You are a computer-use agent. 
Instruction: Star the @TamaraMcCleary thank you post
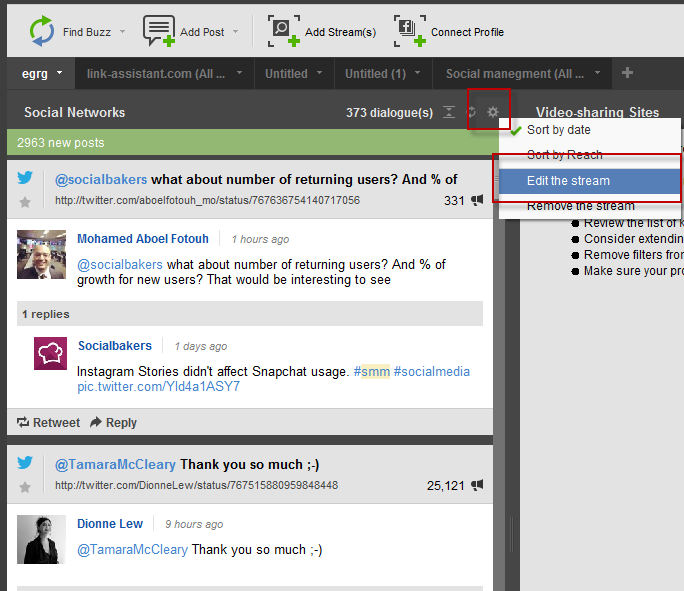click(25, 487)
